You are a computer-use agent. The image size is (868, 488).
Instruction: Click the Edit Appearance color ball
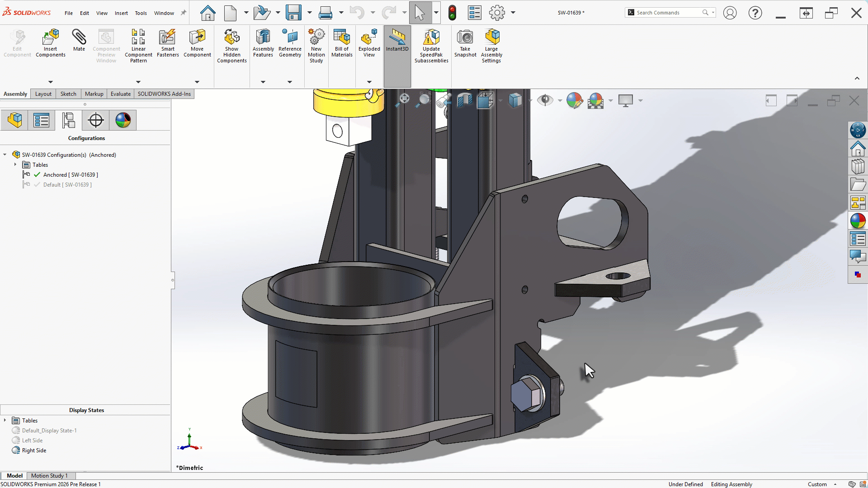coord(574,100)
